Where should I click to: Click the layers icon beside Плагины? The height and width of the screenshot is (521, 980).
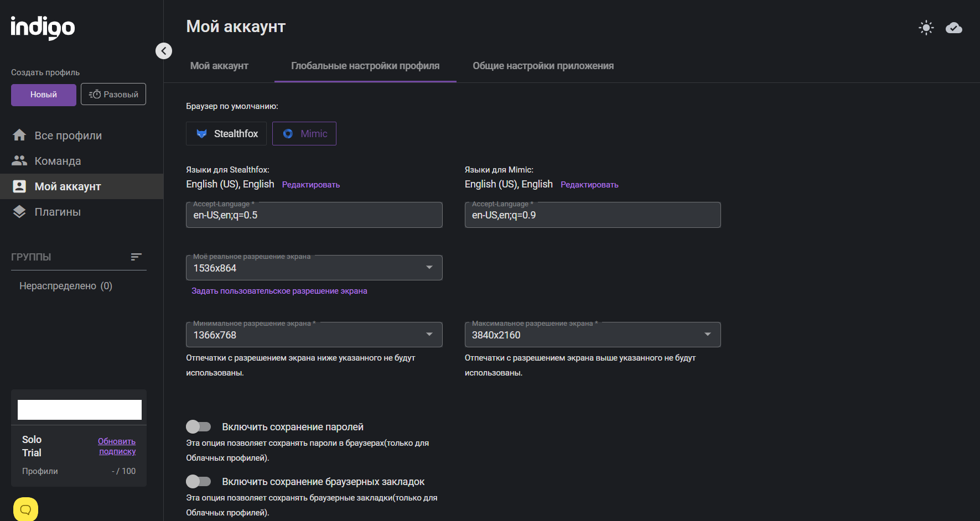pyautogui.click(x=19, y=212)
